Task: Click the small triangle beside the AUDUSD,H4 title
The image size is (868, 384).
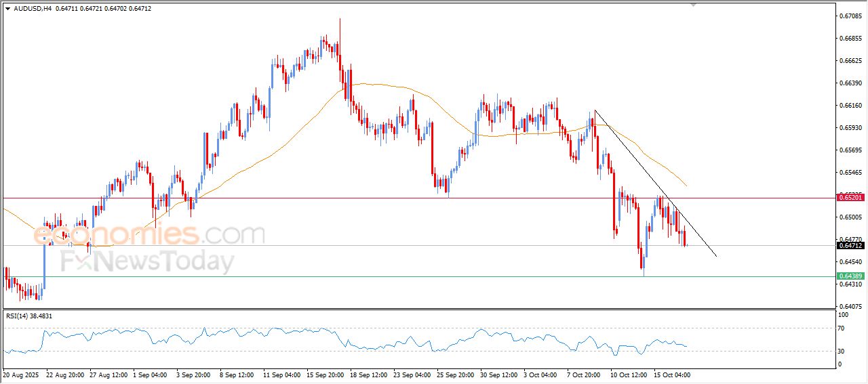Action: [x=7, y=8]
